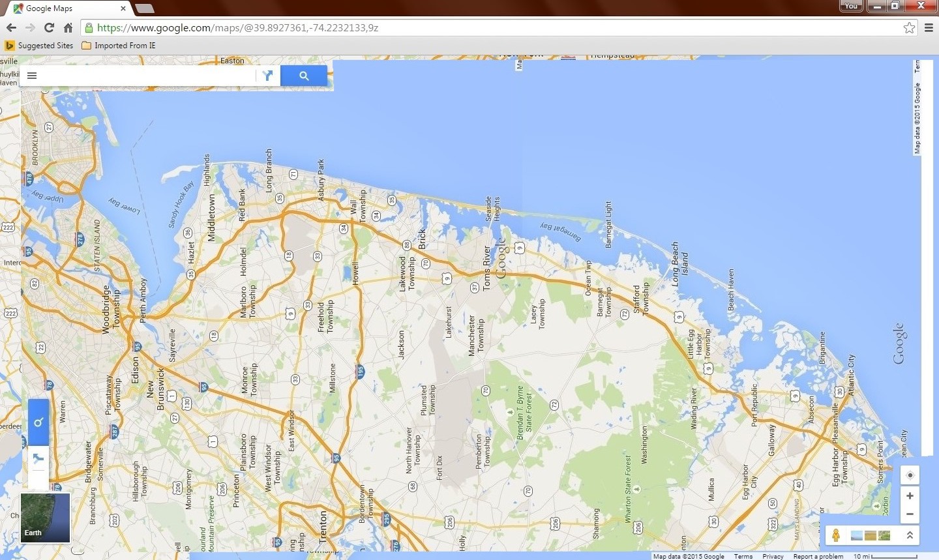Image resolution: width=939 pixels, height=560 pixels.
Task: Open the Chrome menu button
Action: [929, 27]
